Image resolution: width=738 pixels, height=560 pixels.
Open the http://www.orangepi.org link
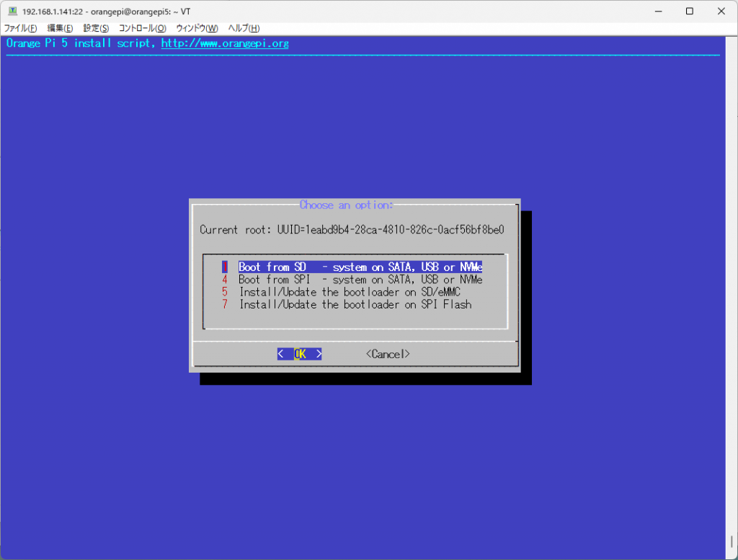point(225,43)
